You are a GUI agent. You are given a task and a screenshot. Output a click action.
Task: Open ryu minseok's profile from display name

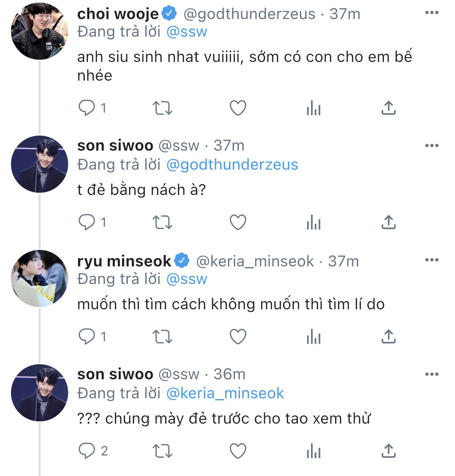click(124, 261)
